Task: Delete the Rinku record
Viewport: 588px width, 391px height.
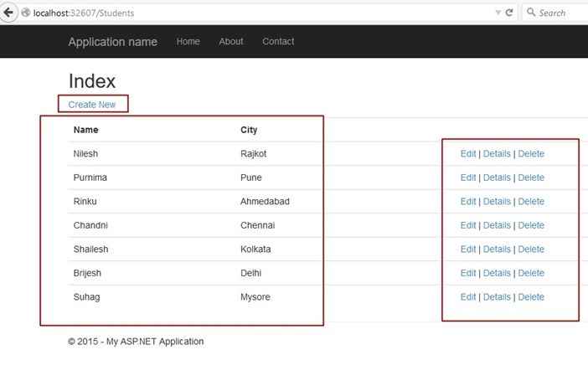Action: pos(531,202)
